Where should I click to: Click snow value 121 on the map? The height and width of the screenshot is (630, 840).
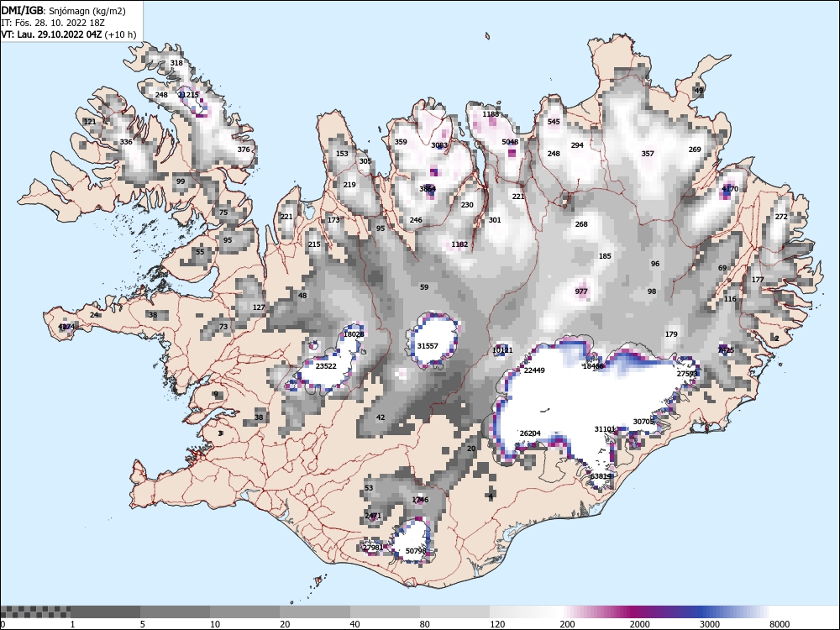(90, 122)
